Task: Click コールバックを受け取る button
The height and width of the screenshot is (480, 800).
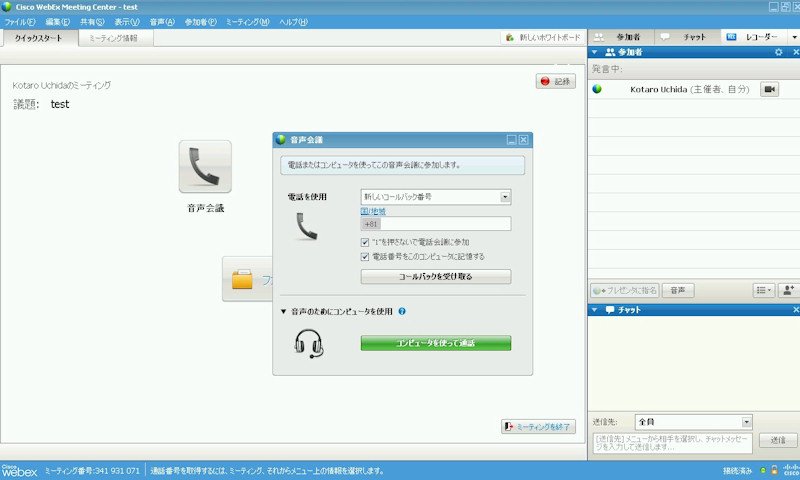Action: pyautogui.click(x=436, y=276)
